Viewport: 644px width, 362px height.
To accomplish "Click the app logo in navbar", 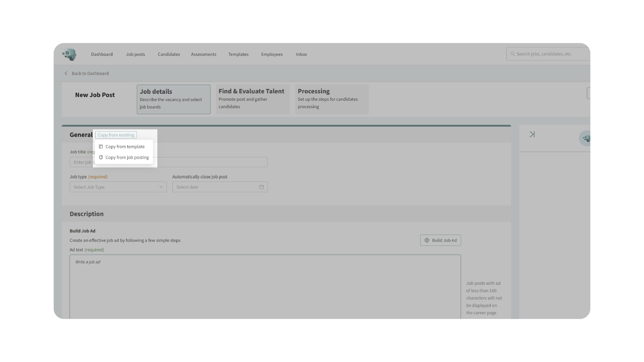I will pos(70,54).
